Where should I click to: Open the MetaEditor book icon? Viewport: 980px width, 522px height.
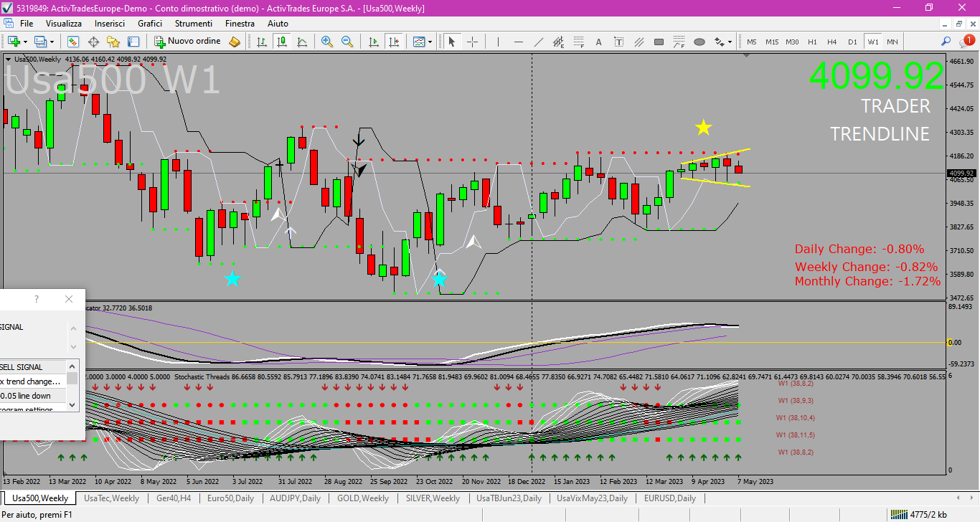(234, 42)
